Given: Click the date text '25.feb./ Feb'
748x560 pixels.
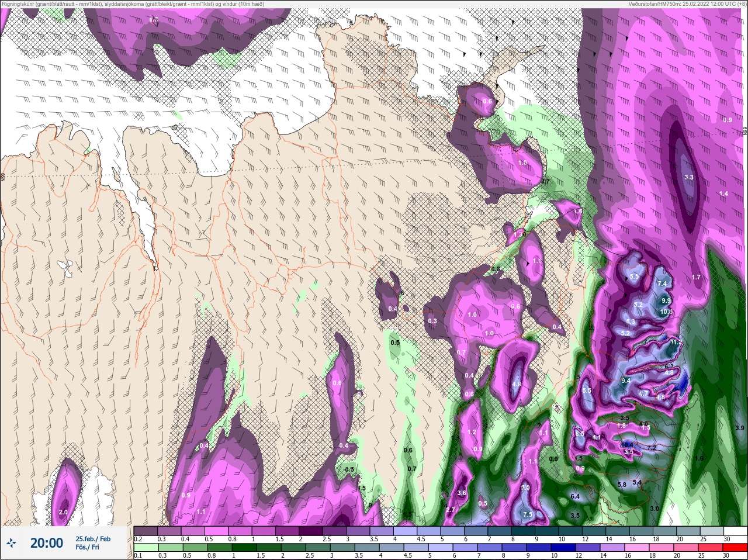Looking at the screenshot, I should click(92, 538).
